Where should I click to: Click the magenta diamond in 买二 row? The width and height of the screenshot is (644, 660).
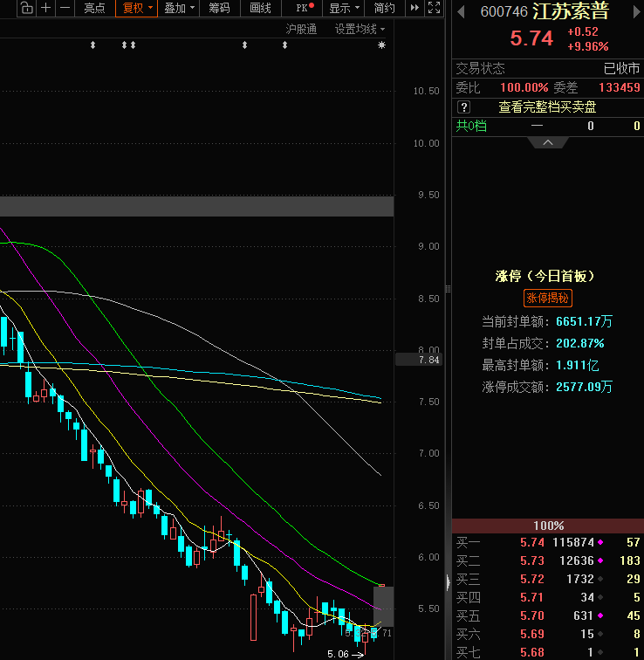coord(600,560)
